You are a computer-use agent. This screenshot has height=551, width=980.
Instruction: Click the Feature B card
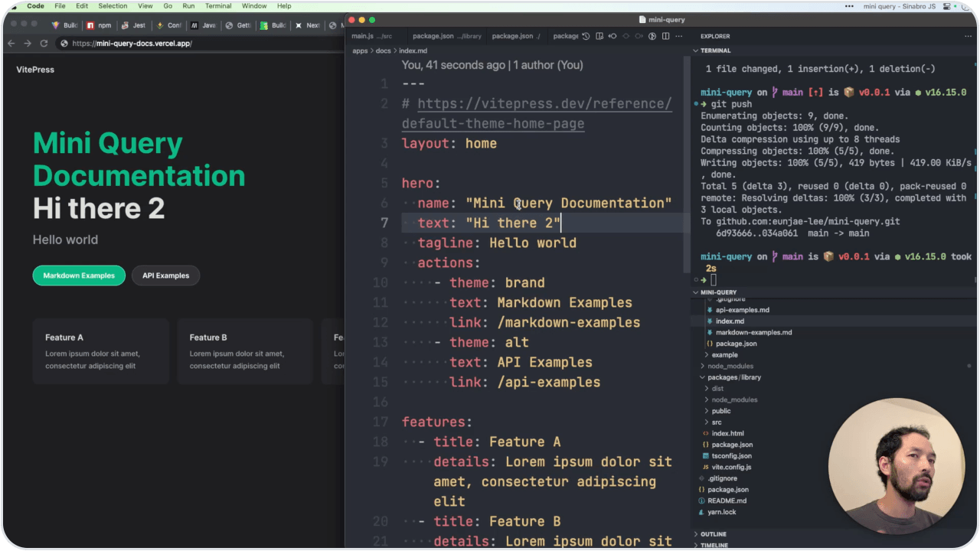[245, 351]
